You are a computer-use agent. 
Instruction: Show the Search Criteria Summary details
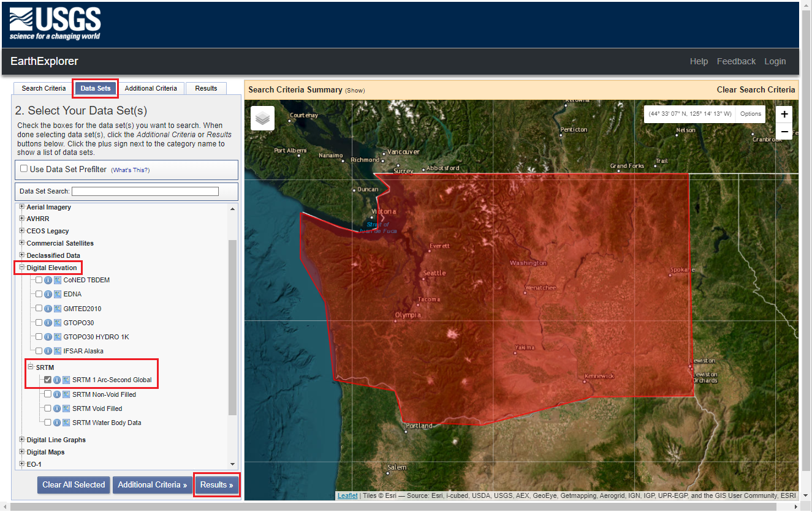point(355,91)
